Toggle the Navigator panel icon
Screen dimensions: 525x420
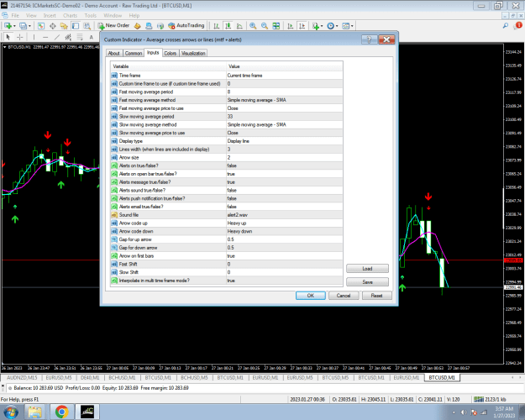pyautogui.click(x=64, y=26)
